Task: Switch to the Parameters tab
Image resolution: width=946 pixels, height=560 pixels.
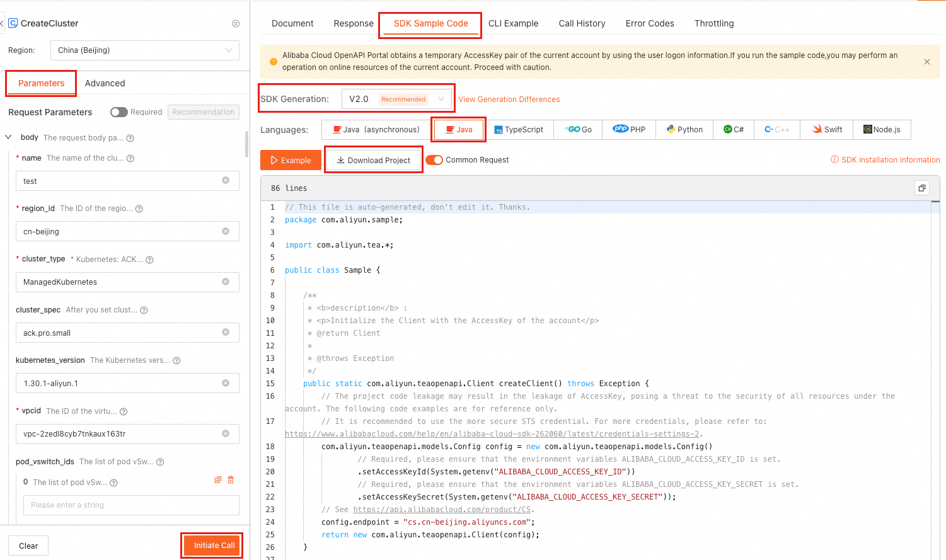Action: coord(41,83)
